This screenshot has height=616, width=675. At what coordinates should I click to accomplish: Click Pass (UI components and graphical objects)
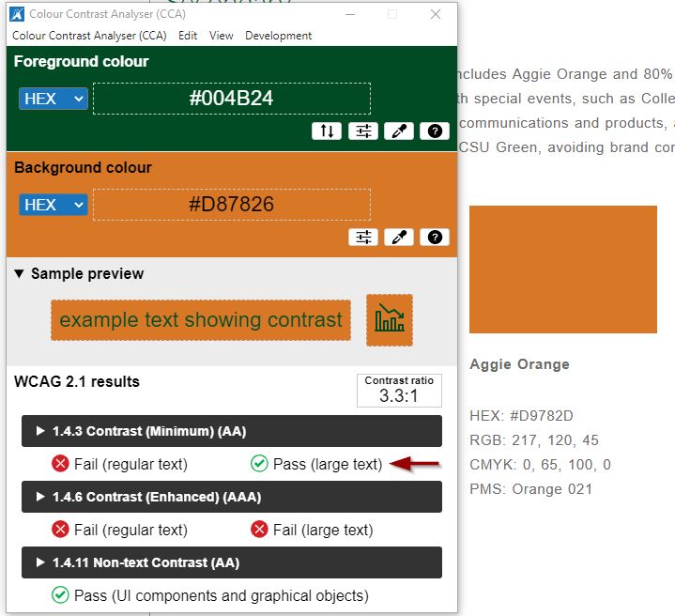click(210, 595)
